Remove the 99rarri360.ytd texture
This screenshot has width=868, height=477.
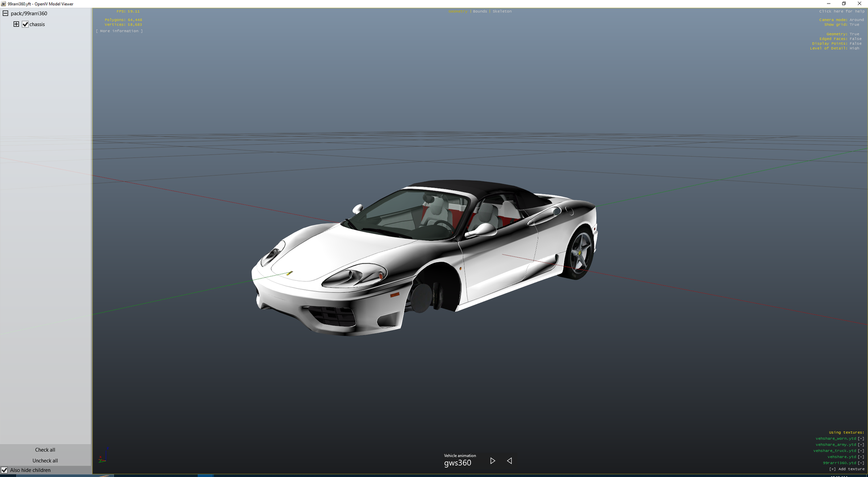861,463
